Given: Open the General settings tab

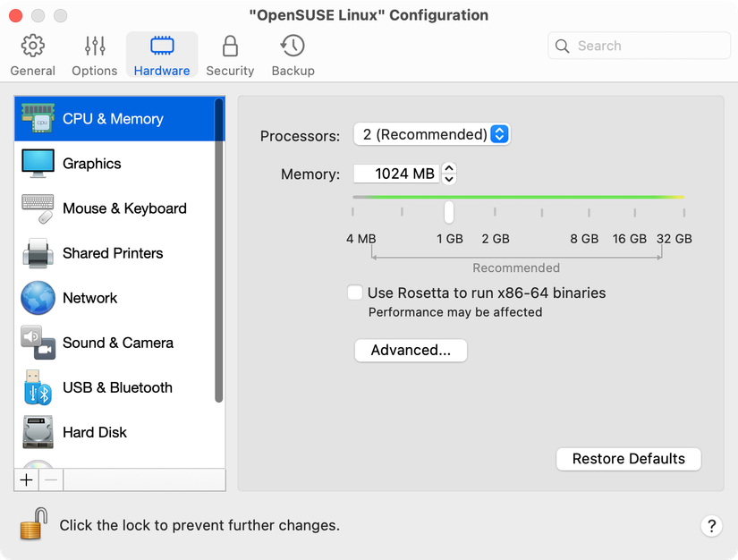Looking at the screenshot, I should pyautogui.click(x=32, y=55).
